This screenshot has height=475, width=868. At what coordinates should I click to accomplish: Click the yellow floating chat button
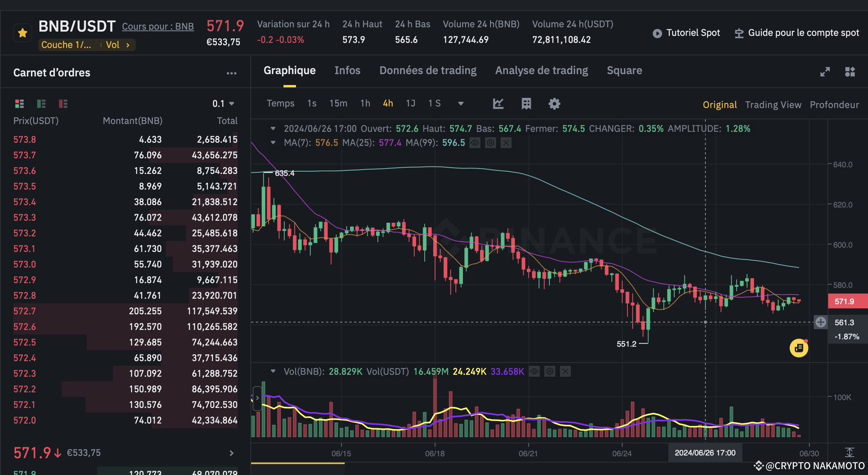click(799, 348)
